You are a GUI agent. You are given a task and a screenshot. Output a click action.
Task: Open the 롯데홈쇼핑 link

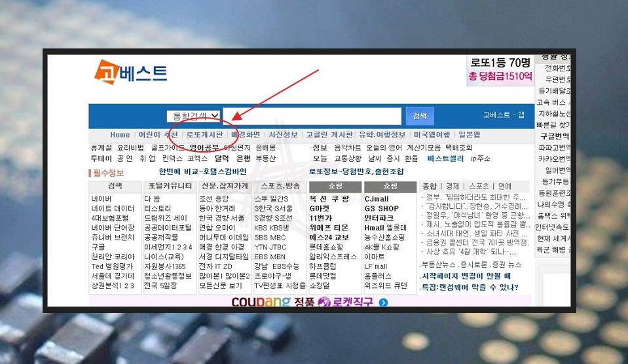[x=326, y=247]
